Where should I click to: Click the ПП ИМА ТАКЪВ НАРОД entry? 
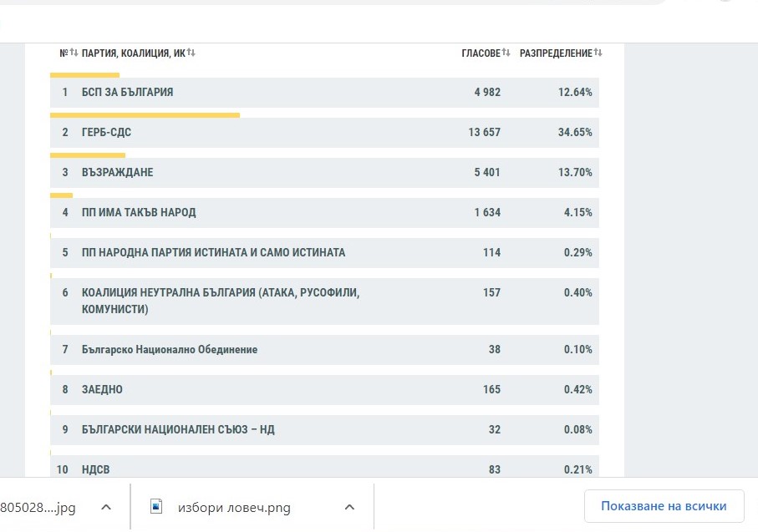(x=139, y=213)
